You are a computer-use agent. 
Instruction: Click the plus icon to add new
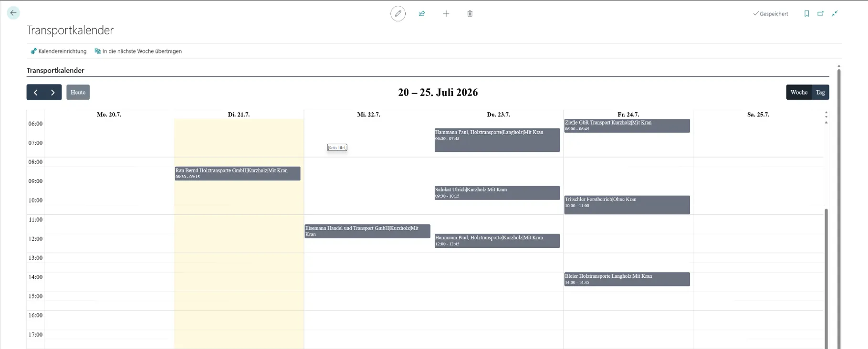coord(446,14)
